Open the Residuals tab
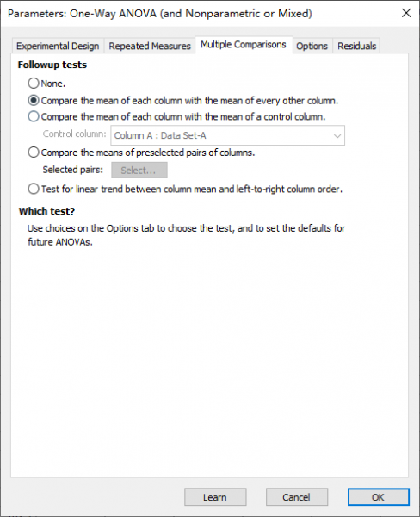420x517 pixels. (x=357, y=46)
